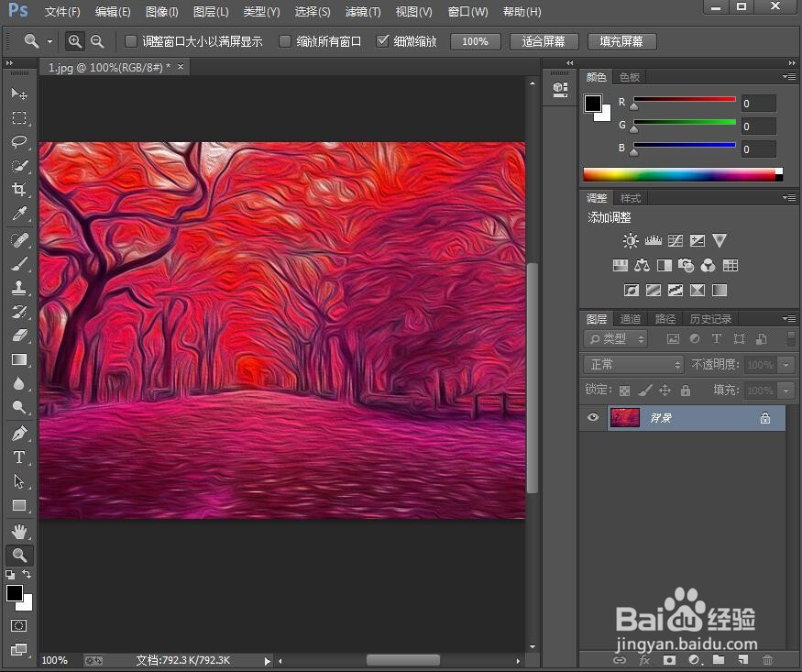
Task: Open the Image menu
Action: (x=161, y=11)
